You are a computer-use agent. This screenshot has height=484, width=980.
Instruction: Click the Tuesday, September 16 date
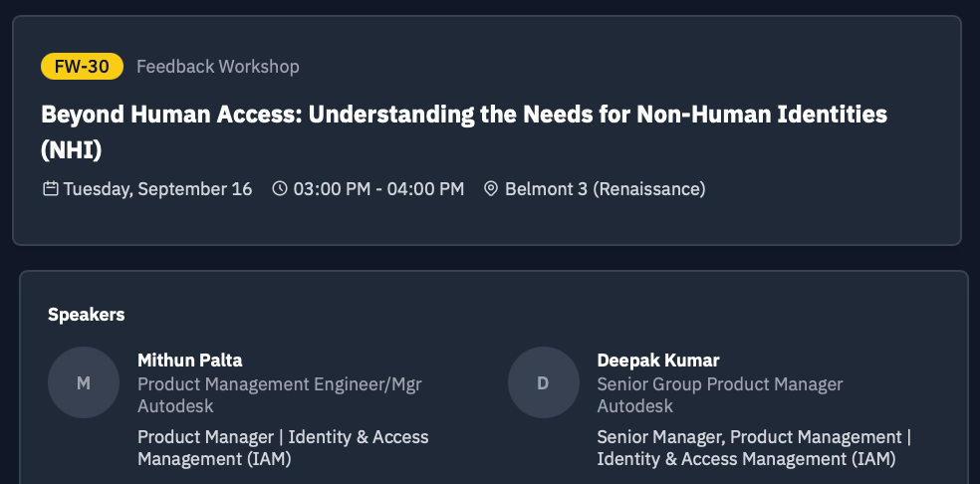[157, 188]
